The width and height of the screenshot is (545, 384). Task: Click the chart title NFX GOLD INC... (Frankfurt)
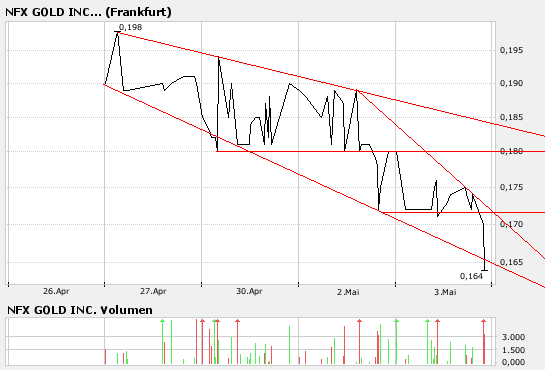click(88, 12)
